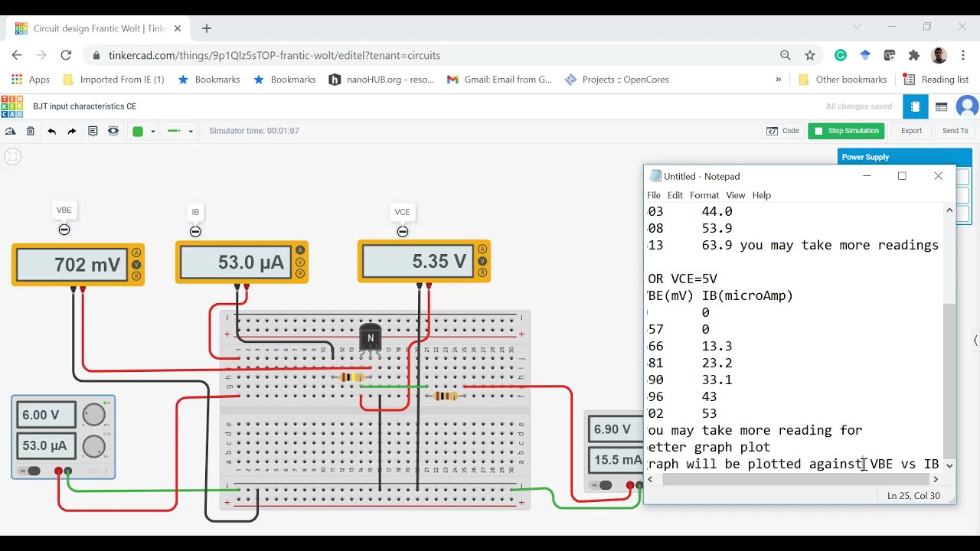Adjust the left supply voltage knob

pos(93,415)
